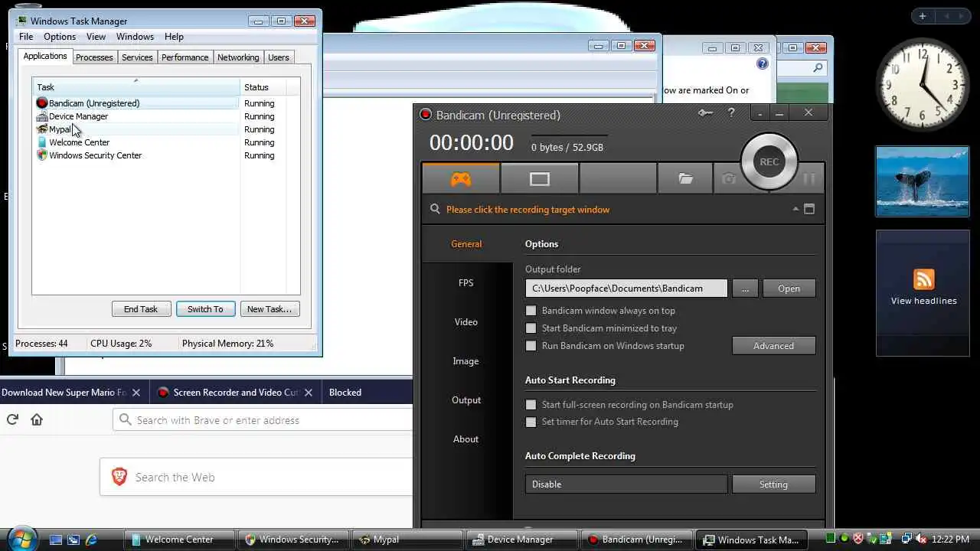
Task: Click the browser home icon
Action: 37,419
